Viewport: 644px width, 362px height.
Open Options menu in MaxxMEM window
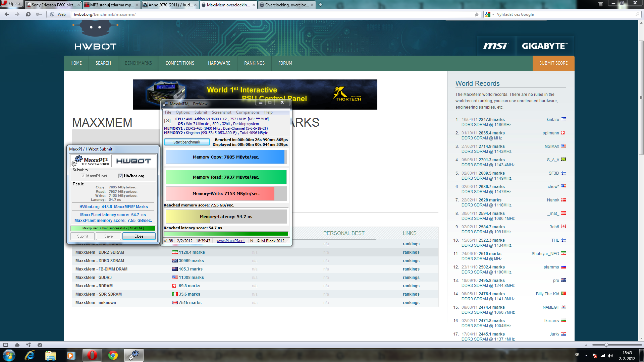coord(183,112)
